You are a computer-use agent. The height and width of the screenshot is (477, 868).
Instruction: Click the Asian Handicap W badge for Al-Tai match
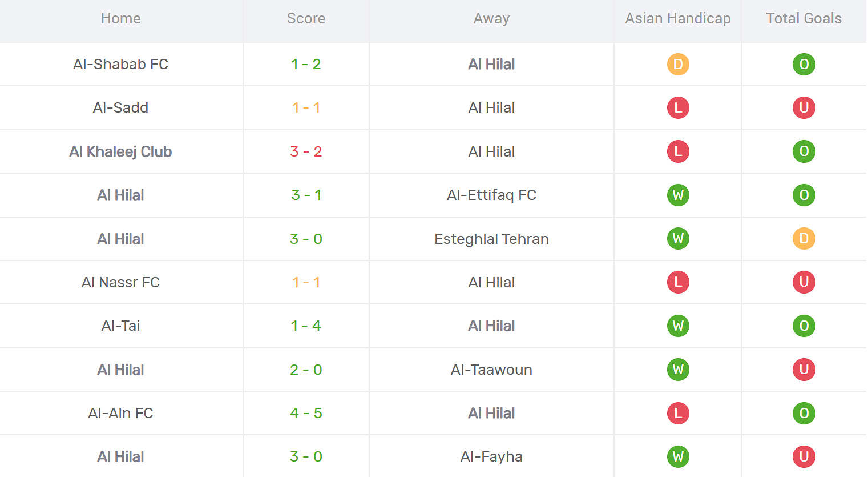(x=678, y=326)
